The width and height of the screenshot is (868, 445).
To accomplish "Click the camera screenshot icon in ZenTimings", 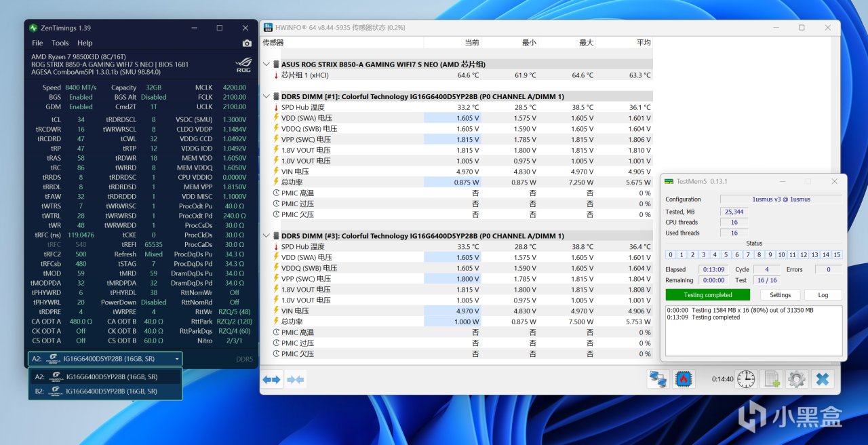I will [x=247, y=43].
